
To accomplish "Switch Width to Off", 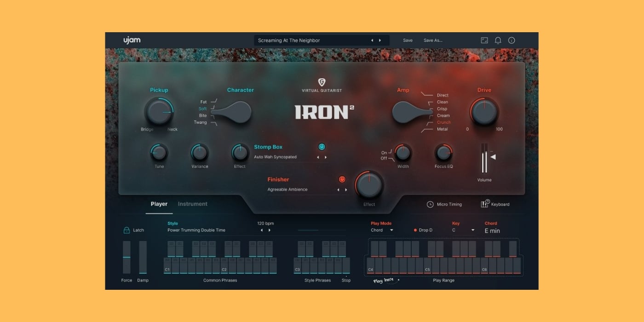I will point(384,158).
